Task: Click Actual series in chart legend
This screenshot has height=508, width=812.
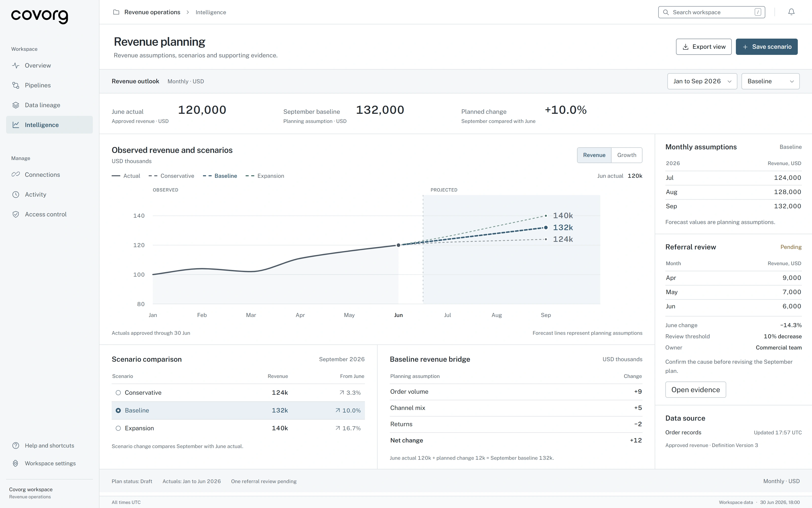Action: click(x=126, y=176)
